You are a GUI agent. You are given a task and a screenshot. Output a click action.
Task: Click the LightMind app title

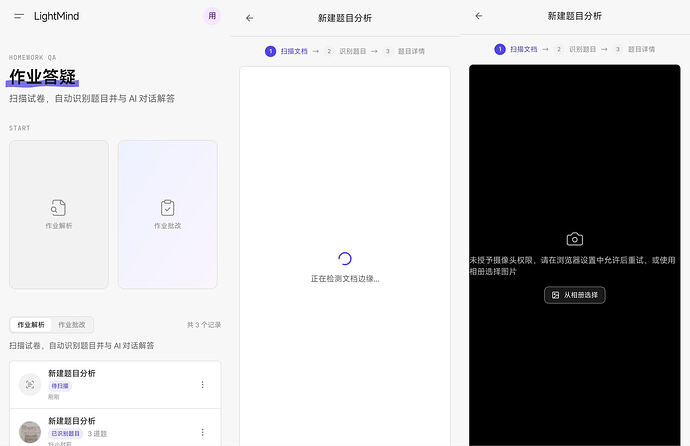click(57, 16)
